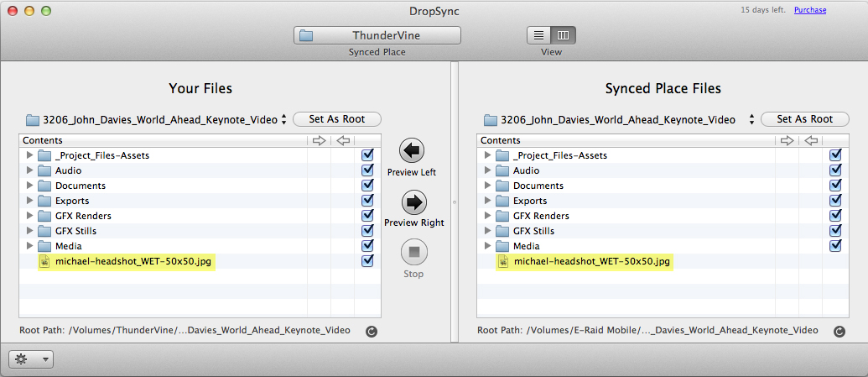Viewport: 868px width, 377px height.
Task: Click the Stop sync button
Action: 413,254
